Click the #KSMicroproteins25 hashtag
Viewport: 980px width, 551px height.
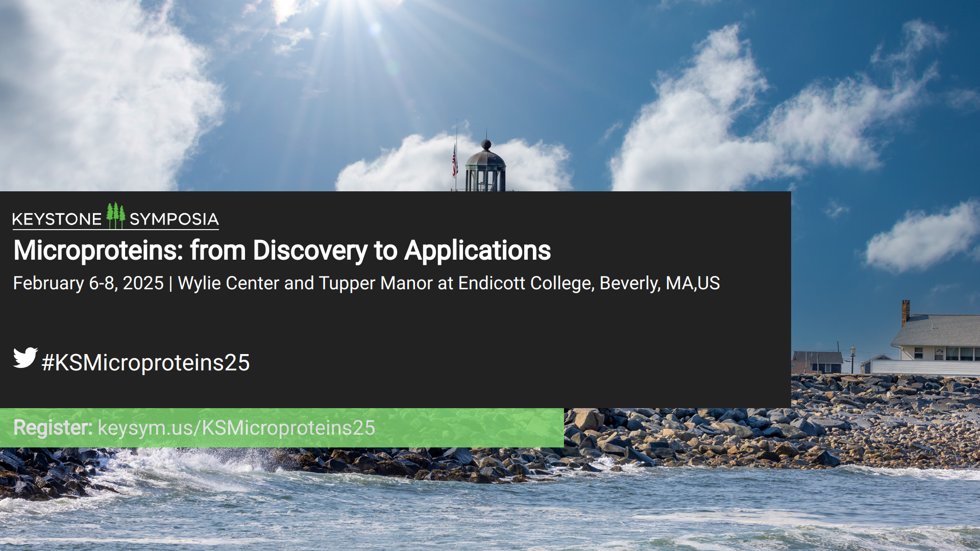click(145, 363)
